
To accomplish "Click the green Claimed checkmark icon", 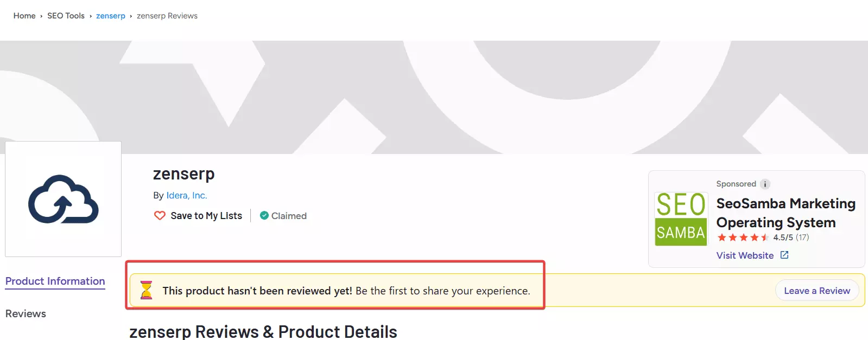I will [264, 215].
